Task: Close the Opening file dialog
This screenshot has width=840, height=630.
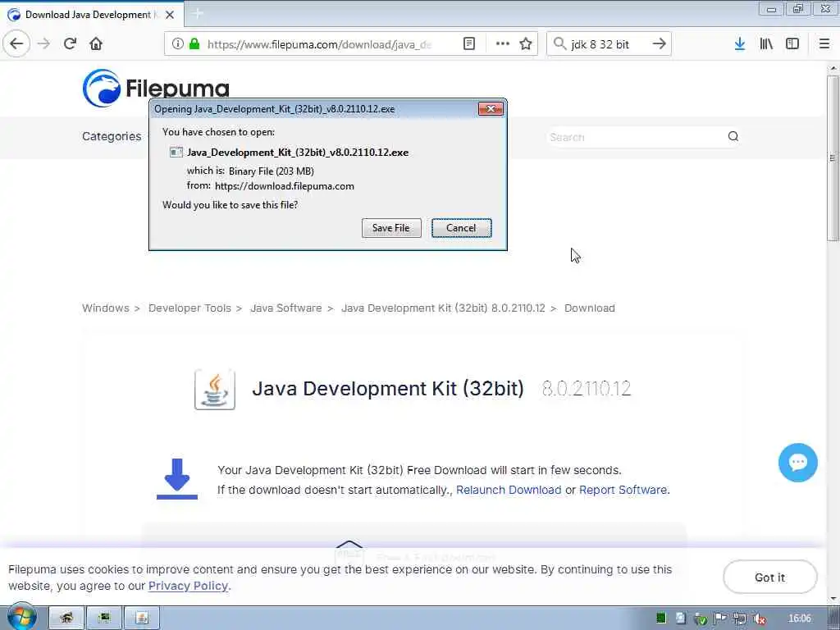Action: click(x=491, y=109)
